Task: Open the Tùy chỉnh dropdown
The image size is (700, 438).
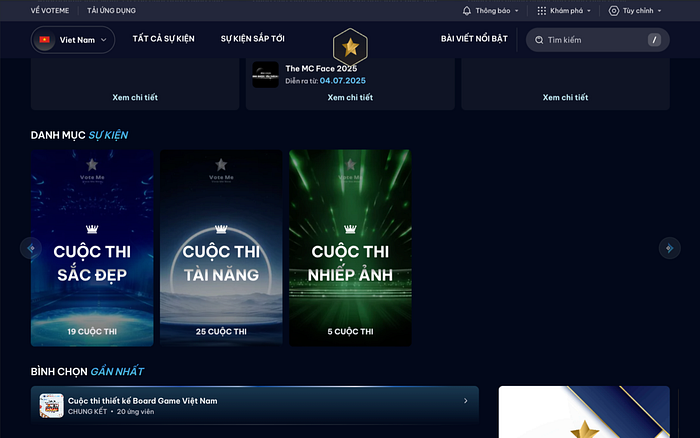Action: tap(635, 11)
